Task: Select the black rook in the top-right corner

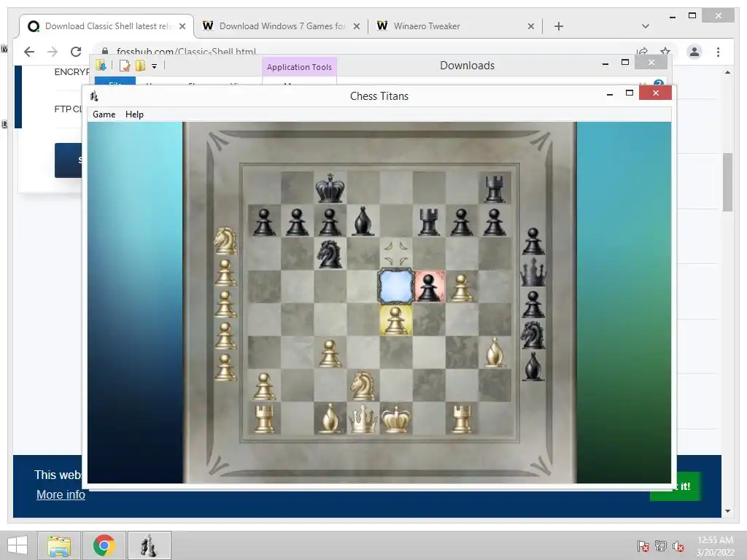Action: 495,189
